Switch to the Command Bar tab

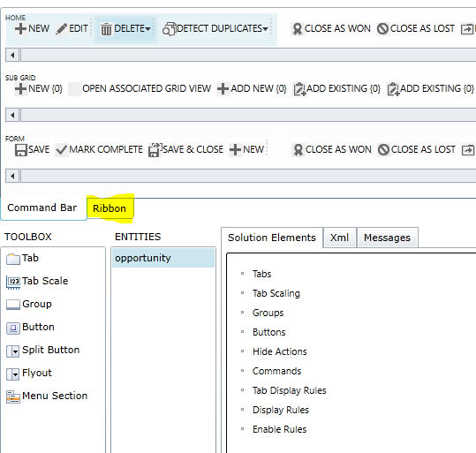(42, 208)
